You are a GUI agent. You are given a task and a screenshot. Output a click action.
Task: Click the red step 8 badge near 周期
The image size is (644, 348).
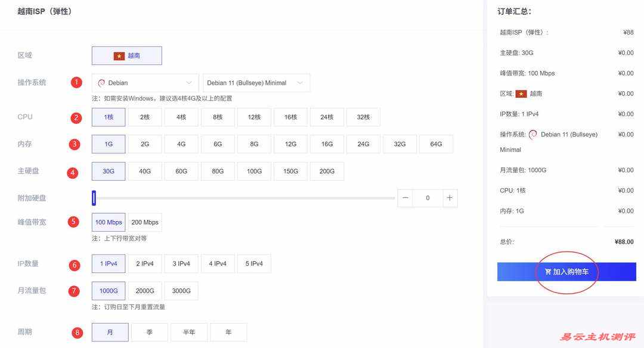tap(77, 333)
